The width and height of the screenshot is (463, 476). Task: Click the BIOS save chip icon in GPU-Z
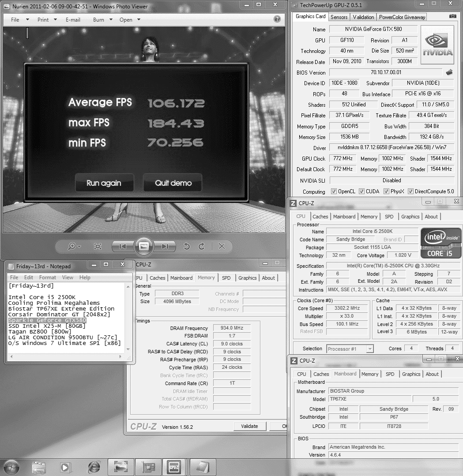tap(449, 72)
